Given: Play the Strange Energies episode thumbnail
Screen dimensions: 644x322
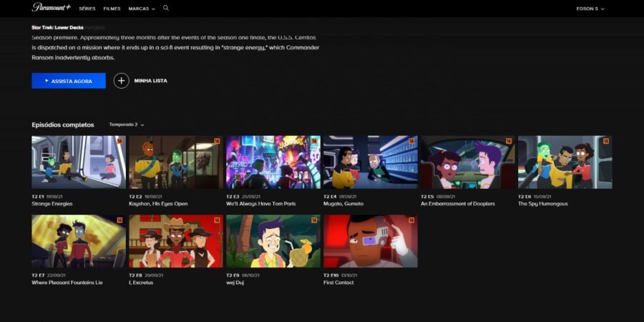Looking at the screenshot, I should (x=79, y=162).
